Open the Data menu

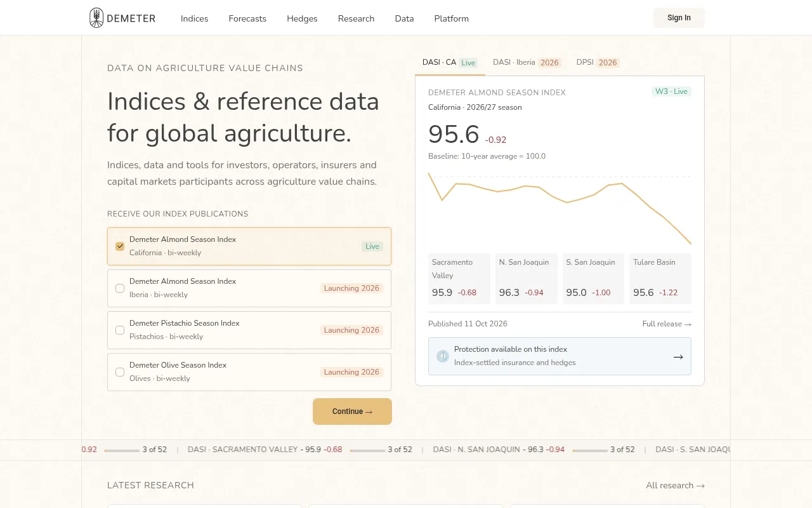click(x=404, y=18)
